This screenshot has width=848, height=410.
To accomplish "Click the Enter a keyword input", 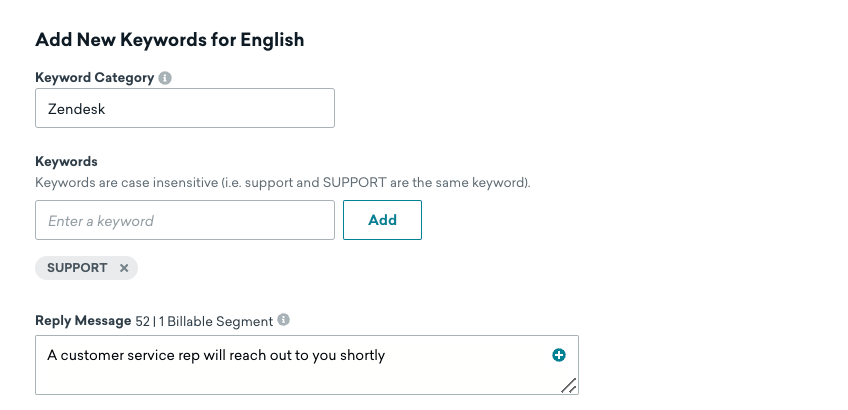I will click(185, 220).
